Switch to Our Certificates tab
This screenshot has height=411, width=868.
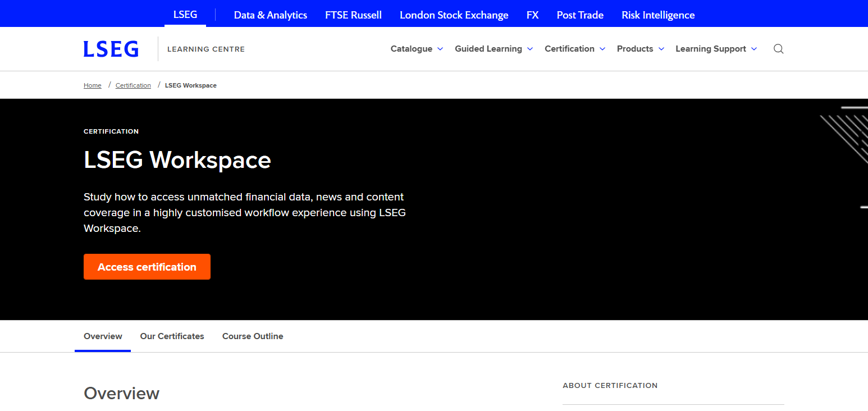click(172, 336)
